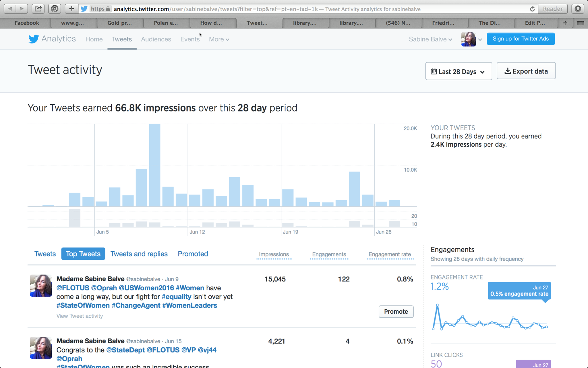Click the back navigation arrow

[x=11, y=9]
